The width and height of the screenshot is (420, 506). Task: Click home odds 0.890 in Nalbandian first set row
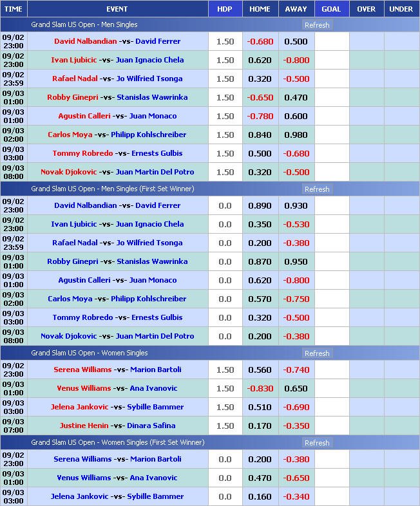(x=260, y=205)
